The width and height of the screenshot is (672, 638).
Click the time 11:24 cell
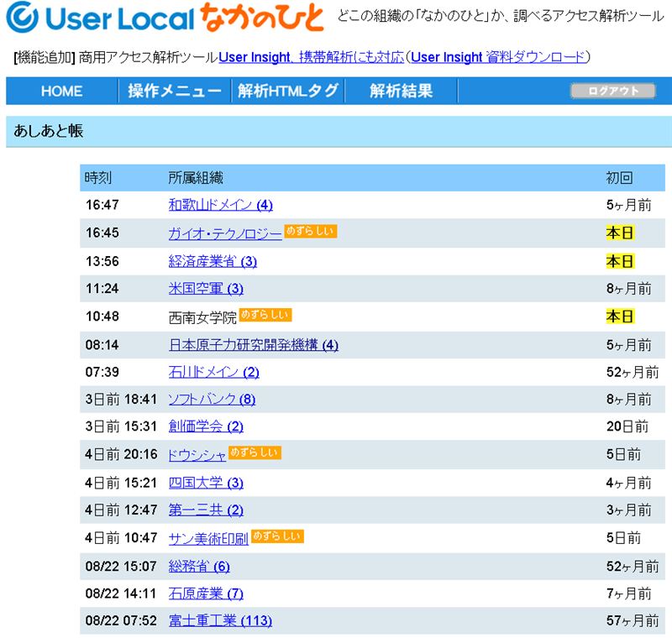point(102,289)
